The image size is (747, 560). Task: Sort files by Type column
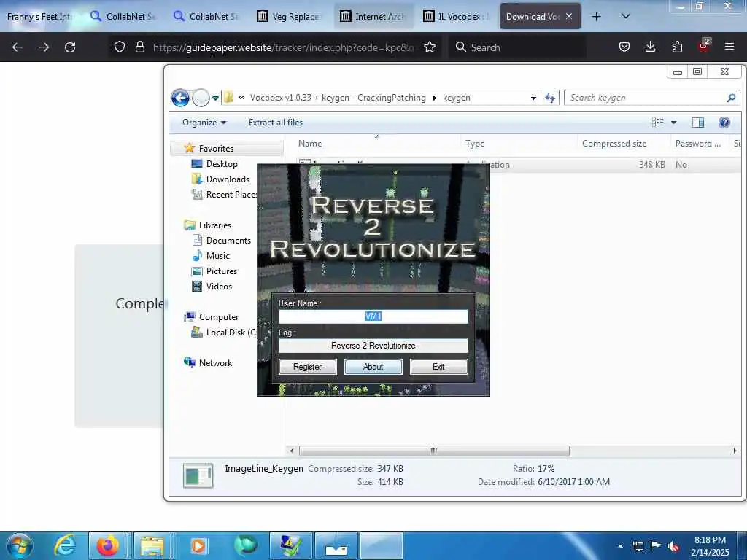(475, 144)
